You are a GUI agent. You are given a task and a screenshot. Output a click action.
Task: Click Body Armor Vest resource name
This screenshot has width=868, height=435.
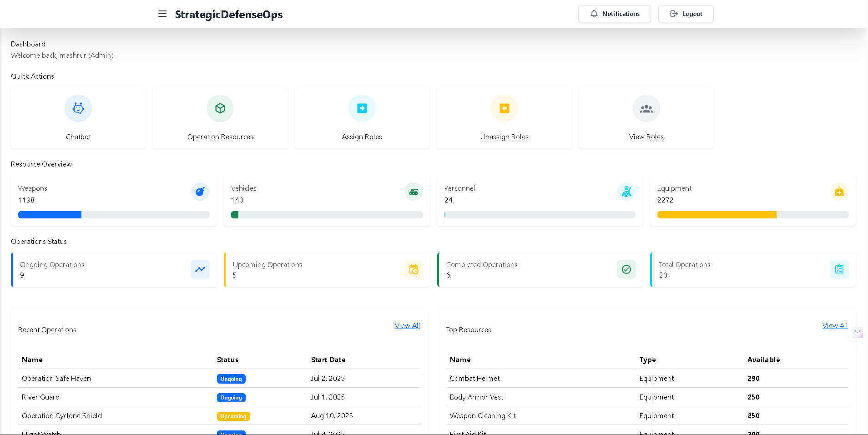tap(477, 397)
